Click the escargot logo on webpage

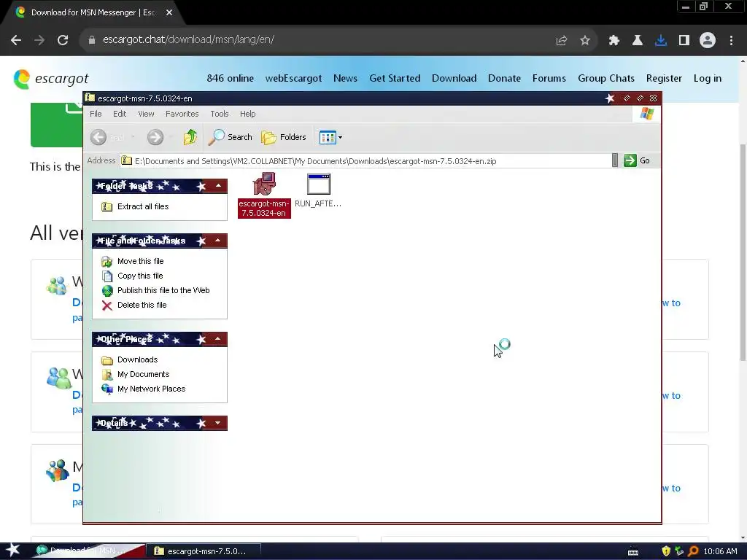click(x=51, y=79)
